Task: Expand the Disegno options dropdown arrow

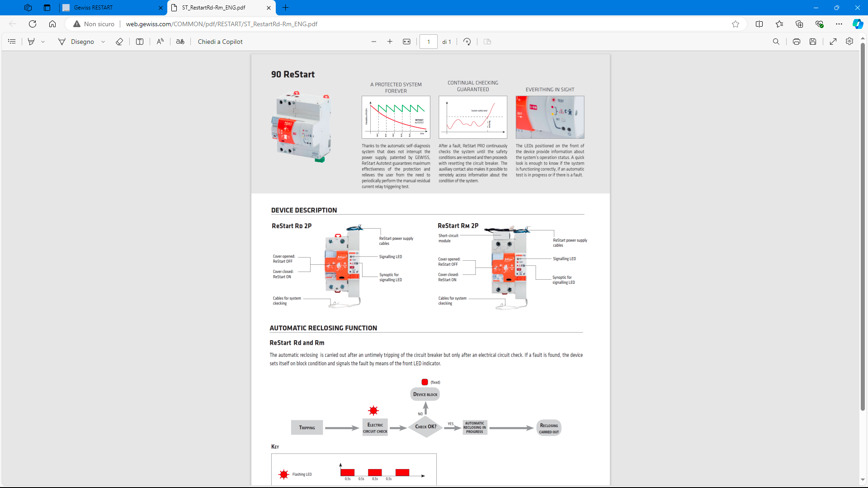Action: tap(103, 42)
